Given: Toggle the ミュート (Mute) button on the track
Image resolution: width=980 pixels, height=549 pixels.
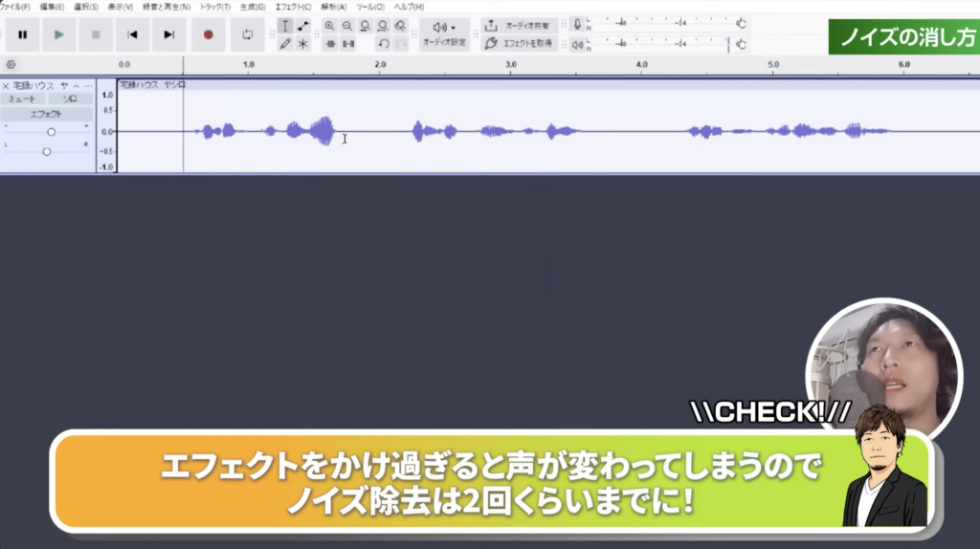Looking at the screenshot, I should tap(21, 99).
